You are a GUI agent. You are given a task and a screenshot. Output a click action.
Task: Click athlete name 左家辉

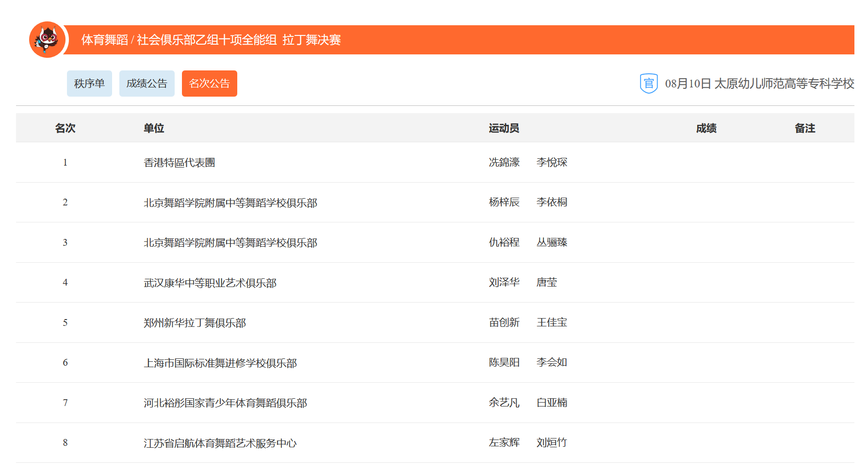pyautogui.click(x=504, y=442)
